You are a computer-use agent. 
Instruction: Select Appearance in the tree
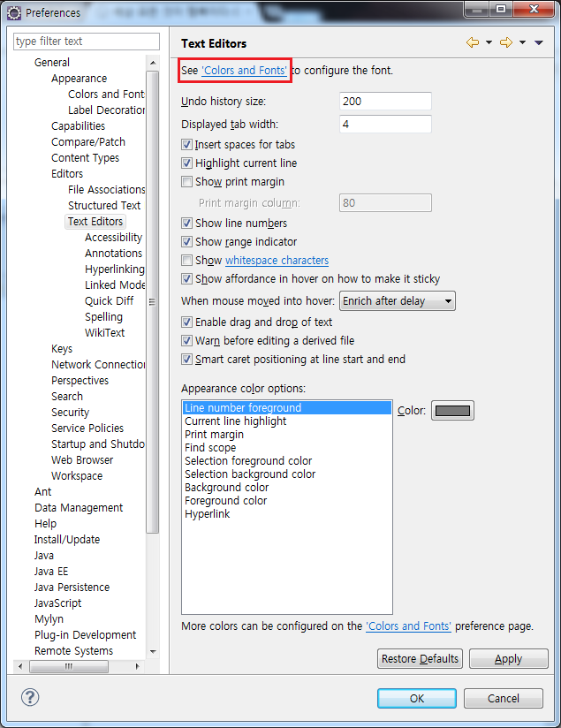click(x=79, y=79)
